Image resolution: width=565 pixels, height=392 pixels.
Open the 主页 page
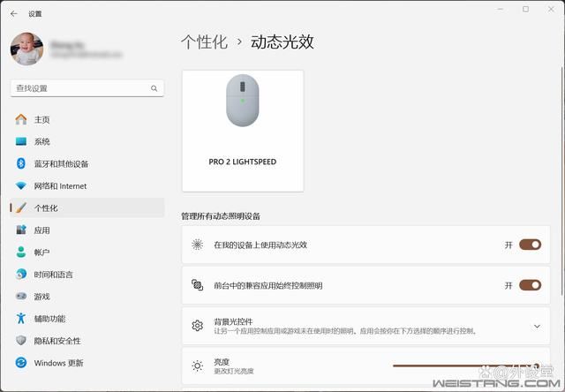[x=87, y=119]
